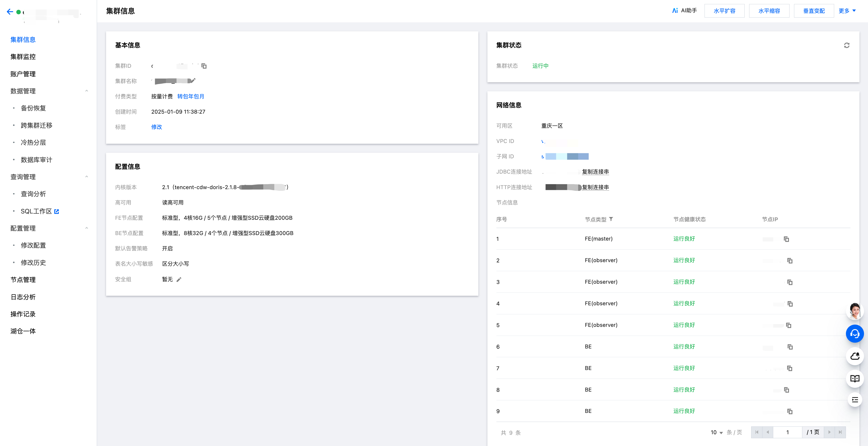Go to 节点管理 in the sidebar
The image size is (868, 446).
click(23, 280)
